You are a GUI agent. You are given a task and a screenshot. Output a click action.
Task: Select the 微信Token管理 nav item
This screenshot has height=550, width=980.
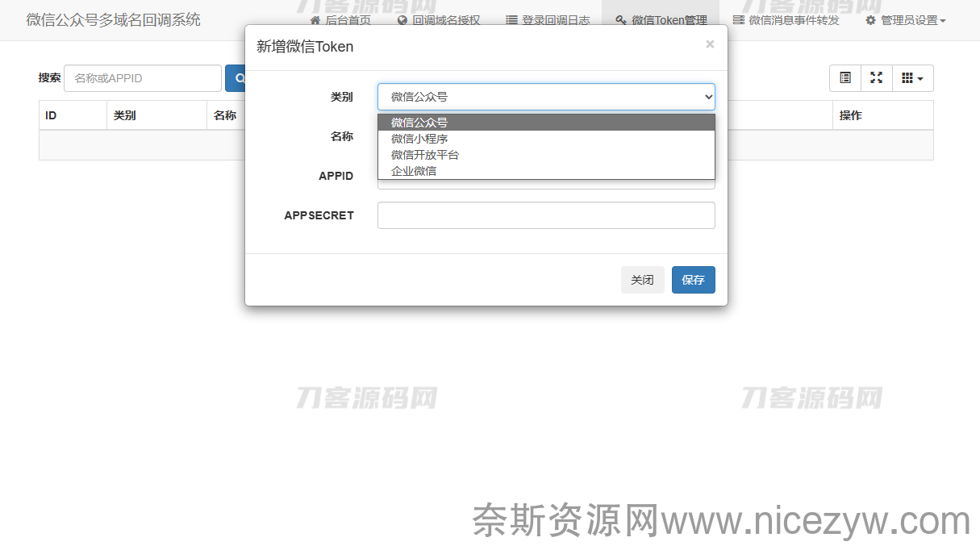click(661, 20)
